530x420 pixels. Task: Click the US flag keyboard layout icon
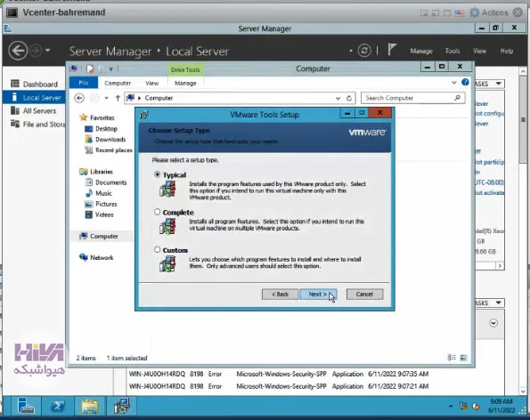(460, 13)
